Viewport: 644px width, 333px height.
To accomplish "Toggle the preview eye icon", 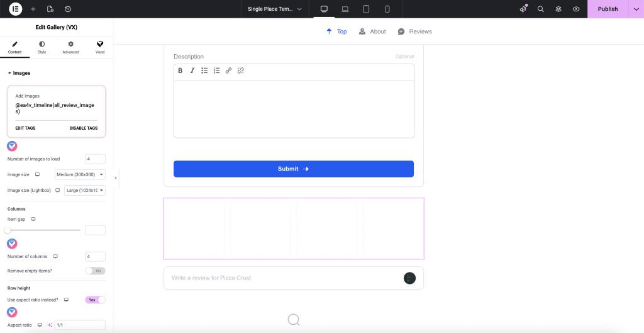I will (576, 9).
